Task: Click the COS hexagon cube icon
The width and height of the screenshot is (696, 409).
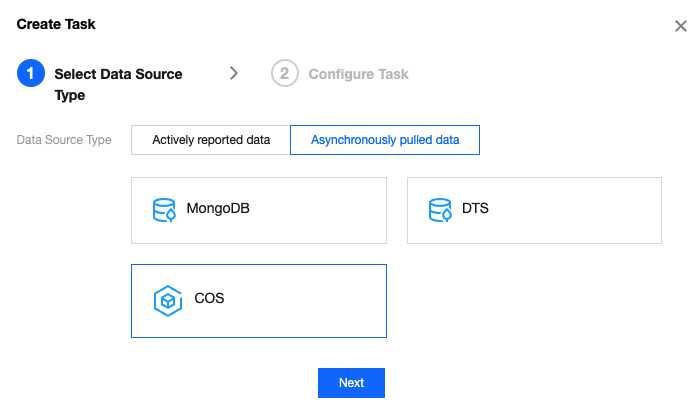Action: [166, 299]
